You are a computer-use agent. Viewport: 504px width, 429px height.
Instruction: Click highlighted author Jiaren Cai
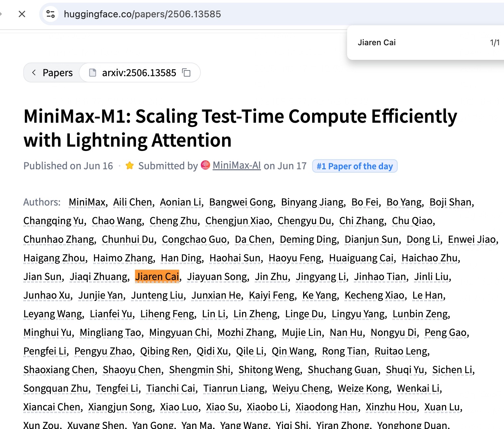(x=157, y=277)
